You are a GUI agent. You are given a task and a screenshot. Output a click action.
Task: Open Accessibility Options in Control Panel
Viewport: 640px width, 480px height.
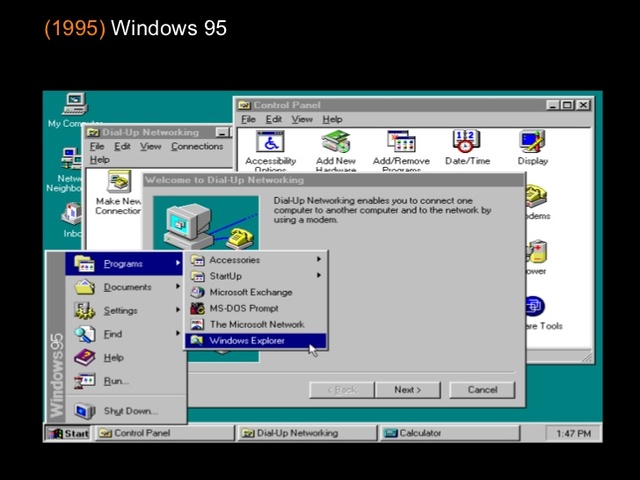point(270,142)
